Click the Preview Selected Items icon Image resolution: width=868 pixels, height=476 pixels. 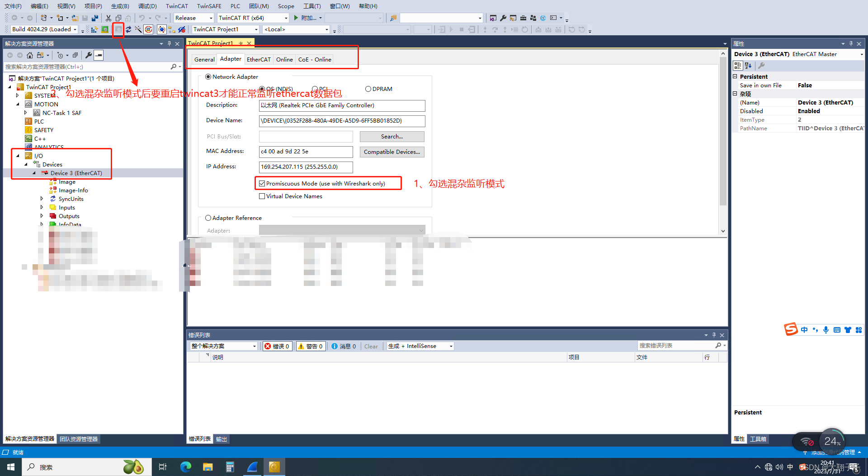(x=99, y=55)
